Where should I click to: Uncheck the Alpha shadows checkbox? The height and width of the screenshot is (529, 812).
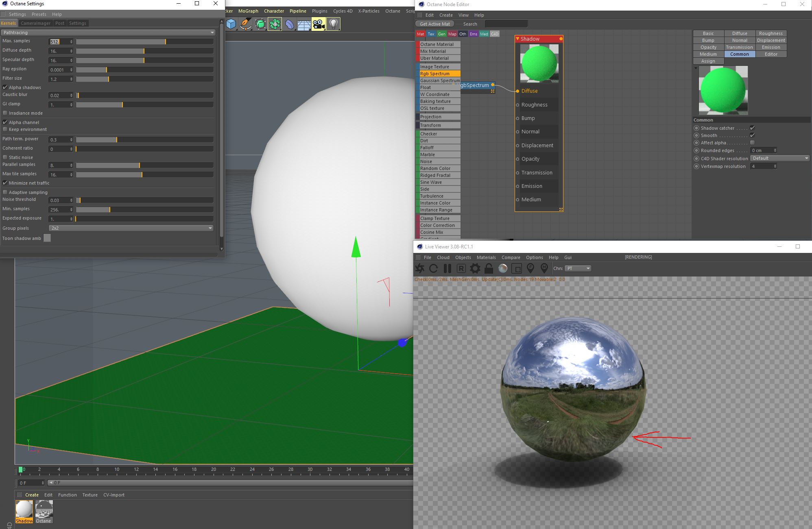(x=5, y=87)
